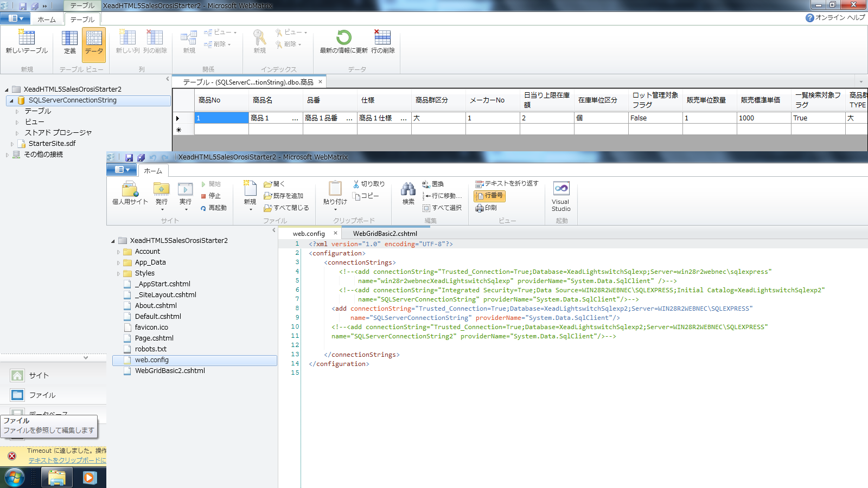The image size is (868, 488).
Task: Select _SiteLayout.cshtml in file tree
Action: tap(165, 295)
